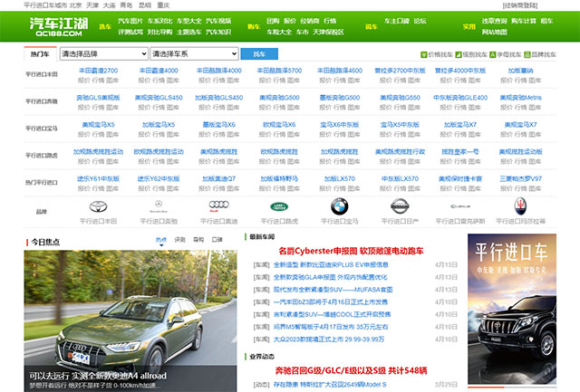Open the Audi A4 allroad feature image

coord(132,317)
